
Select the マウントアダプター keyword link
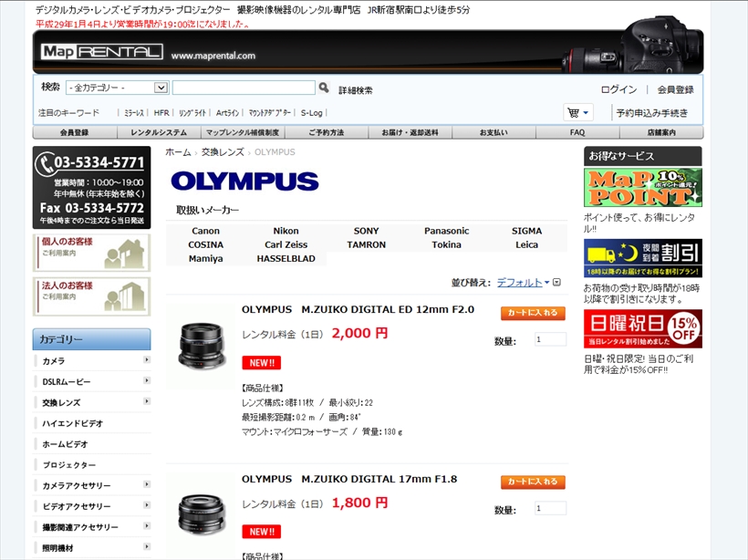[x=269, y=113]
